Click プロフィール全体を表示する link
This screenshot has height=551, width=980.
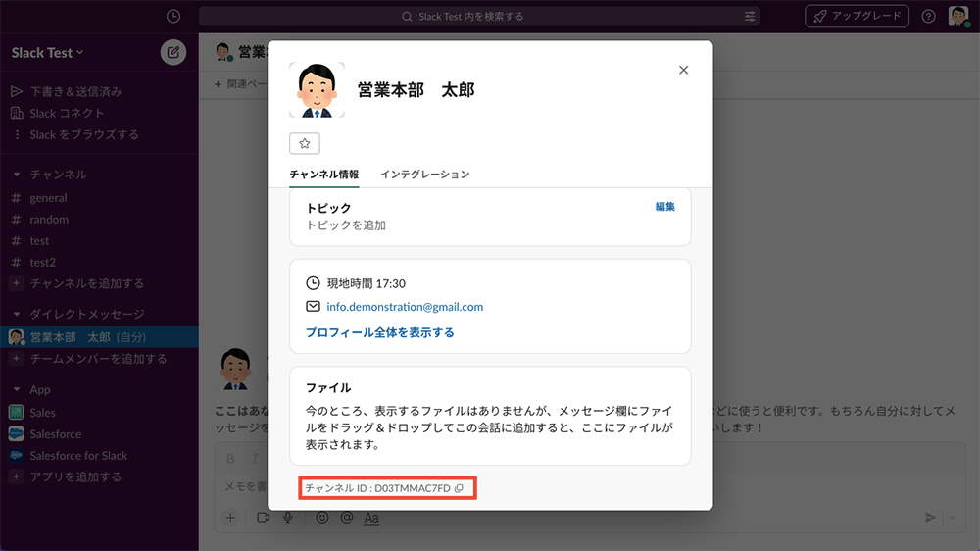[380, 332]
